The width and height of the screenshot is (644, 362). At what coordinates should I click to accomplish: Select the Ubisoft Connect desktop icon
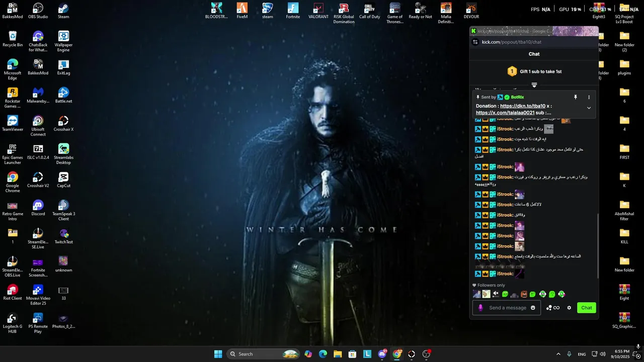[x=38, y=126]
